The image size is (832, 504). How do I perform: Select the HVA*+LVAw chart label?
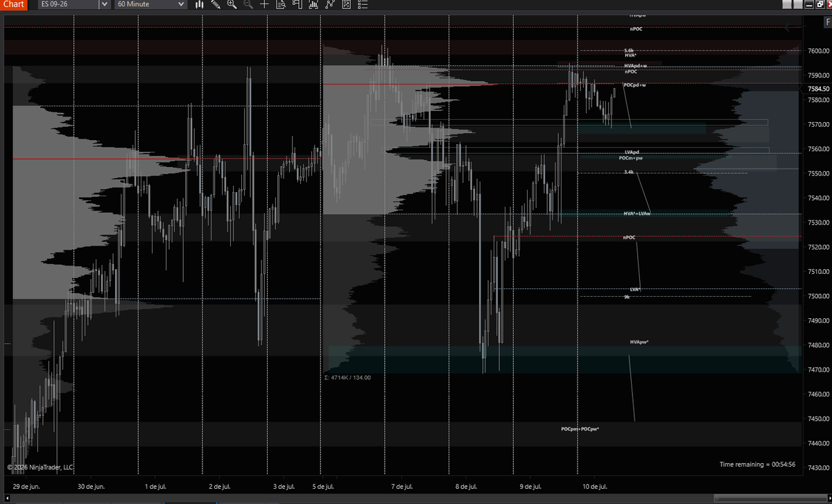click(x=636, y=214)
